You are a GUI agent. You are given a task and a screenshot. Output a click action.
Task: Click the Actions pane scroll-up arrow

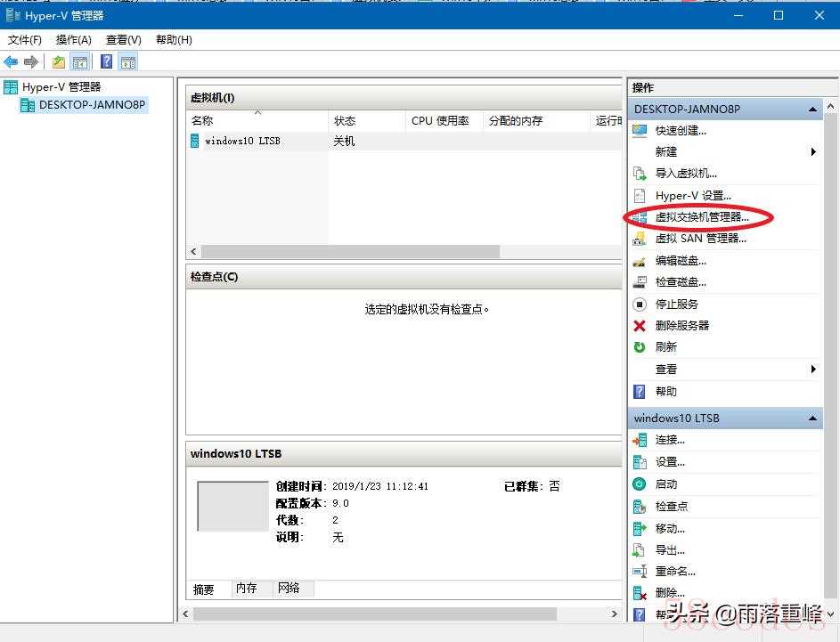coord(830,107)
